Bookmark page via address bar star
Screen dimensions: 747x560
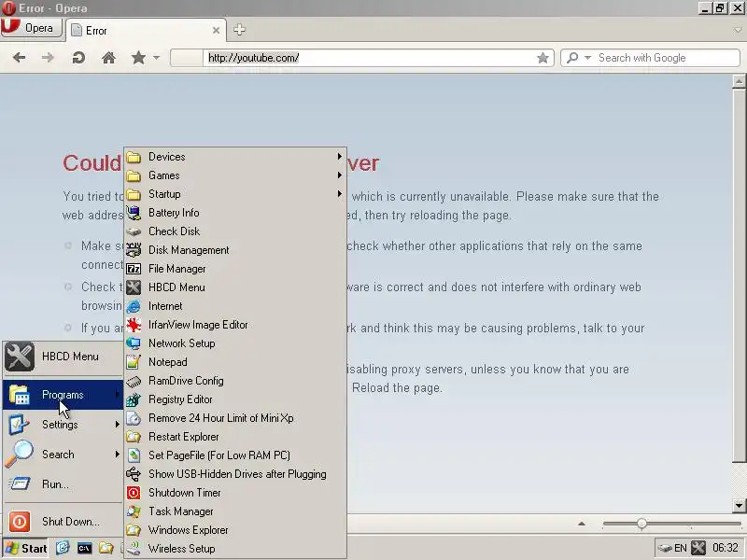point(543,58)
